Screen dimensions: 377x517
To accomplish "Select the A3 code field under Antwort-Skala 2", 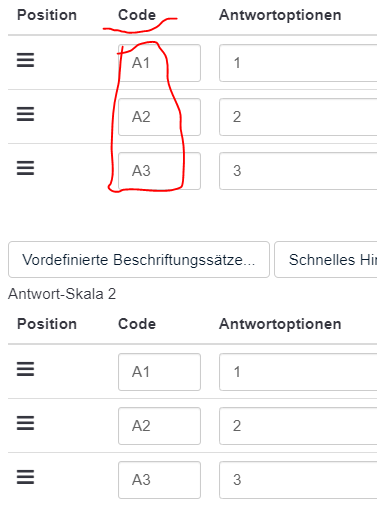I will tap(159, 480).
